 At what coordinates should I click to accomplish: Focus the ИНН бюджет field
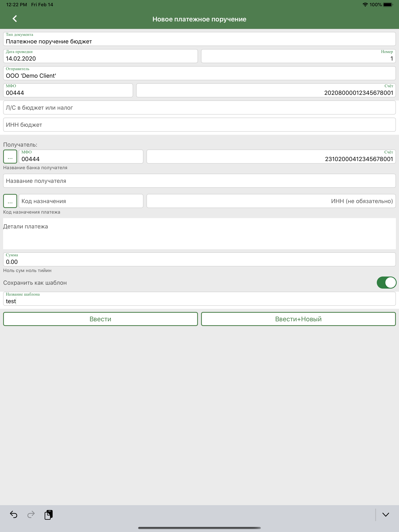199,125
